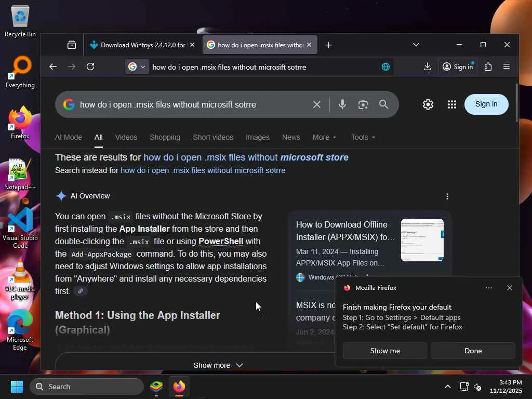Click Show me in Firefox notification
Image resolution: width=532 pixels, height=399 pixels.
coord(385,351)
